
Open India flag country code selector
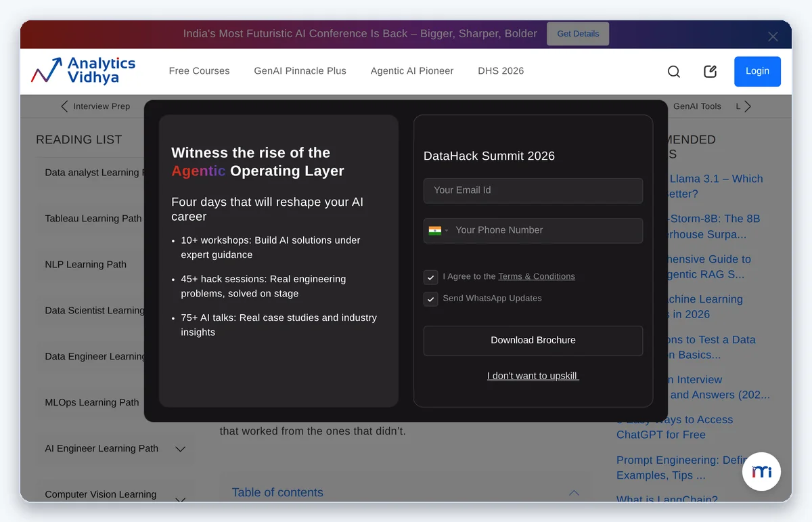point(438,230)
